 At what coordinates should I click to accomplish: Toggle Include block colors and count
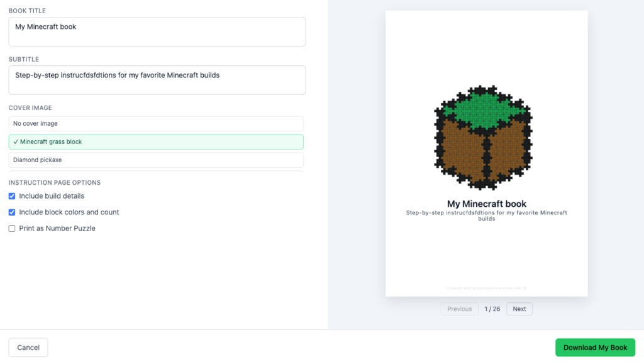[x=12, y=212]
